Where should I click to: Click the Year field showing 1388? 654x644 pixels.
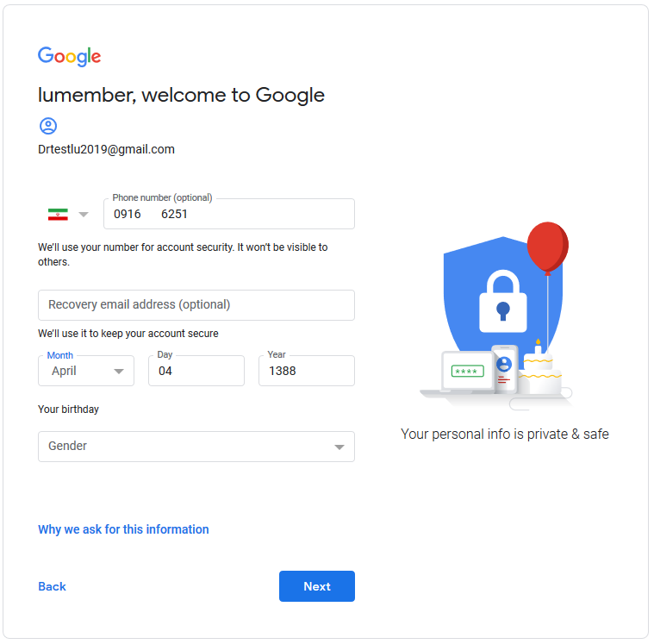click(x=307, y=371)
